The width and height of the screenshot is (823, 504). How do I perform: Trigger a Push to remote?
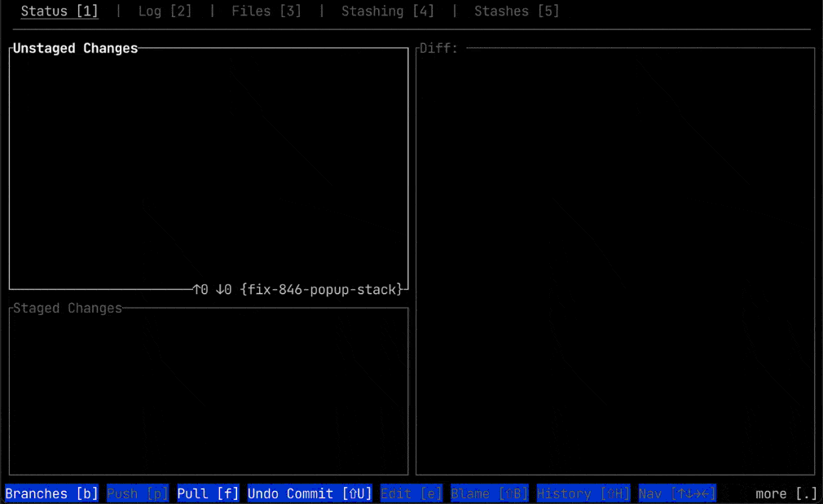tap(137, 493)
